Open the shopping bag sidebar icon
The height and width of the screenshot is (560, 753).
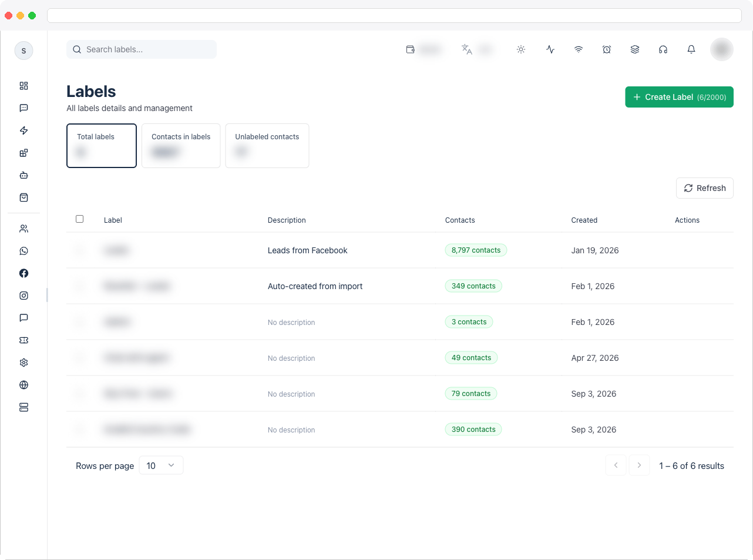(23, 197)
